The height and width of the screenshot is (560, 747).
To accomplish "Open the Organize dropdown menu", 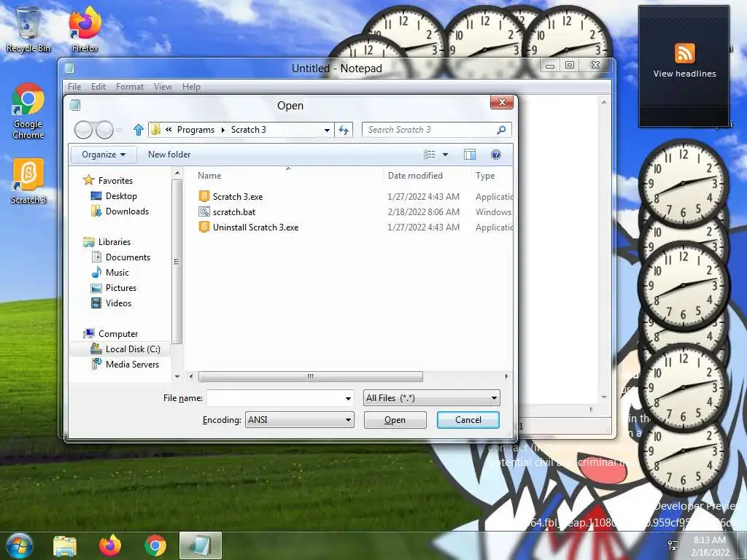I will tap(104, 155).
